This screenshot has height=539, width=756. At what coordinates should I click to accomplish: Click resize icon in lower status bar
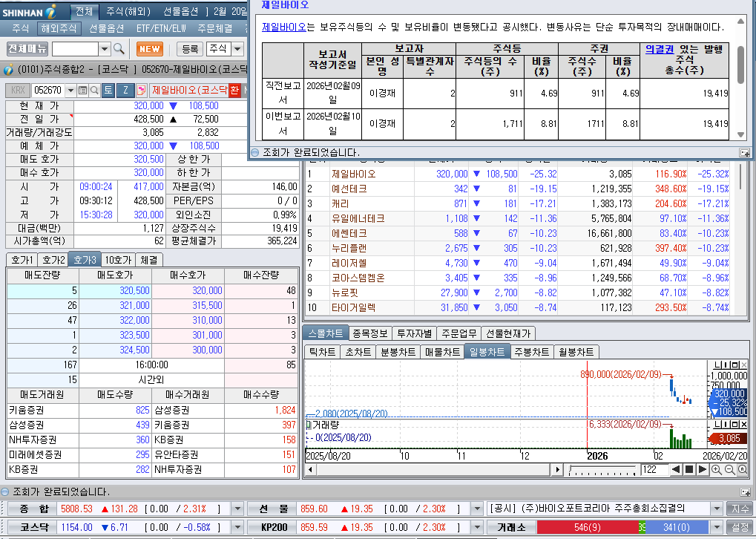point(745,492)
